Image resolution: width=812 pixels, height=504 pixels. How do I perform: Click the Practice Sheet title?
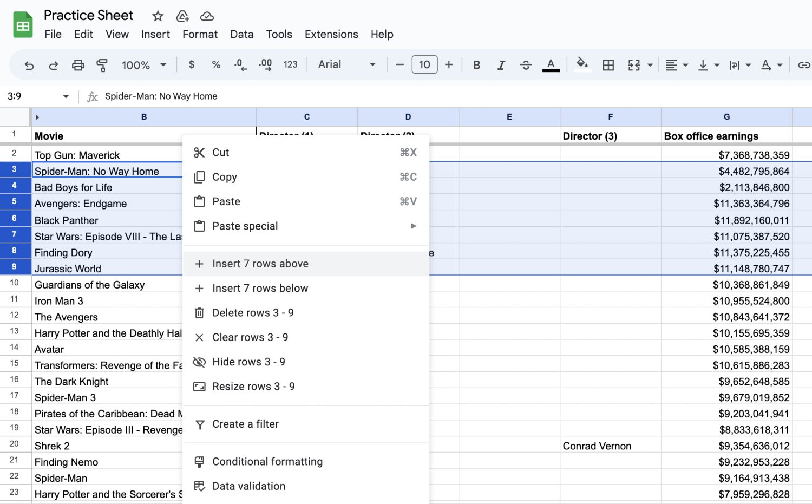[88, 15]
